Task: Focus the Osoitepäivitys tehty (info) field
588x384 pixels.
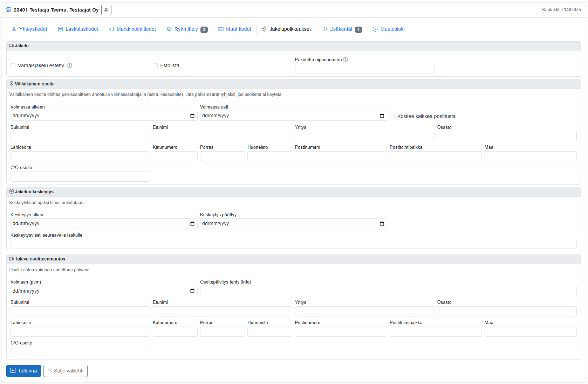Action: [x=388, y=291]
